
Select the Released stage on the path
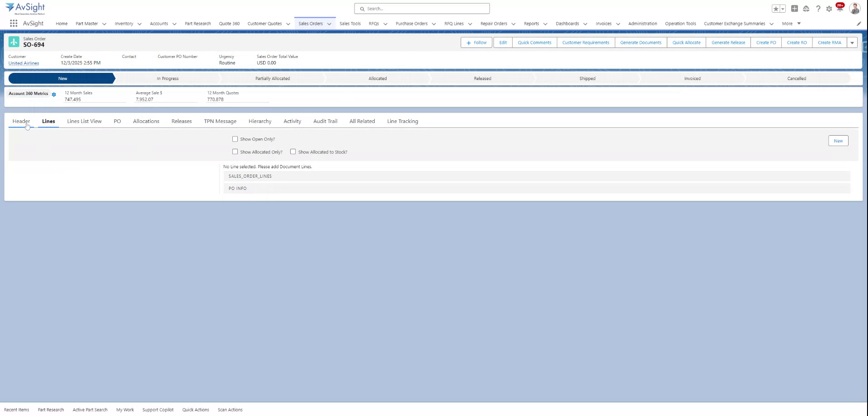click(482, 78)
